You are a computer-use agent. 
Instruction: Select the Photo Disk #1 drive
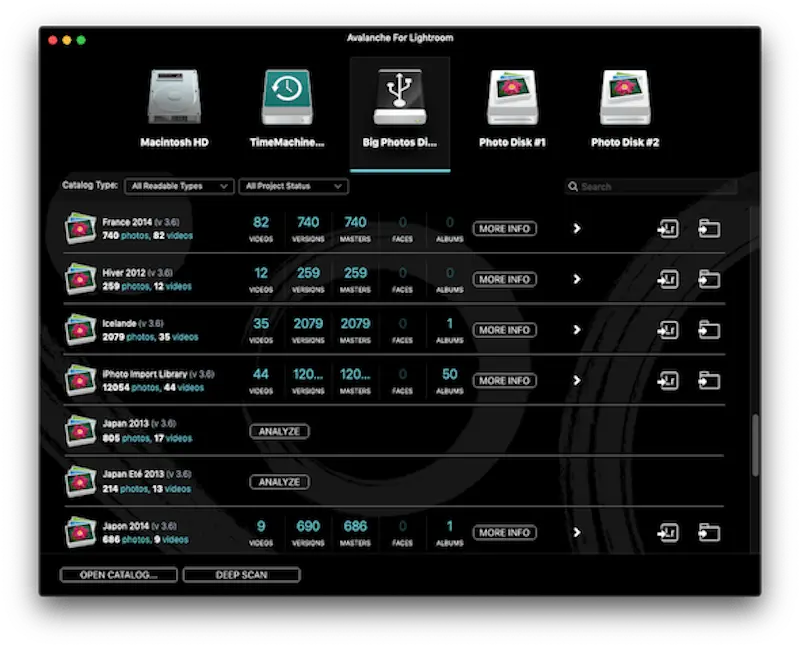coord(512,109)
